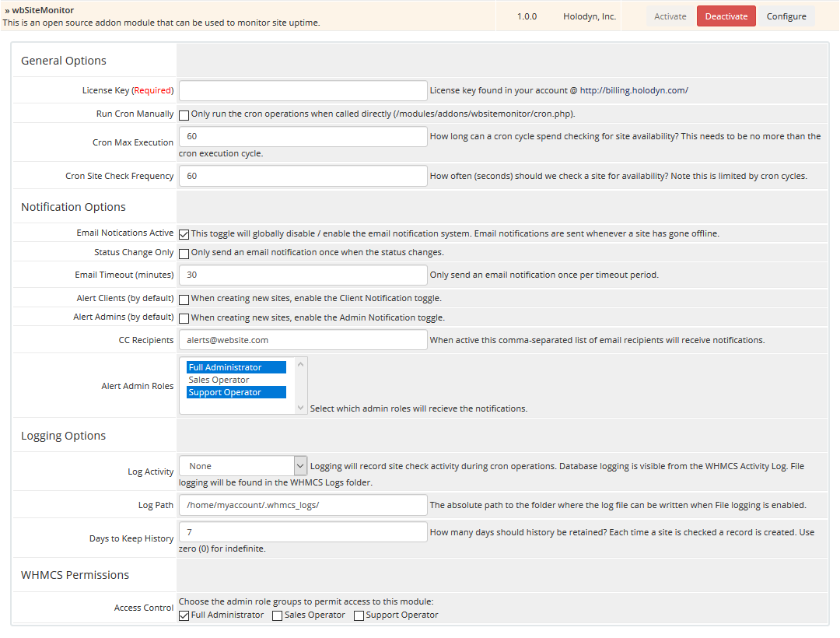Check Sales Operator access control checkbox
840x638 pixels.
click(x=278, y=616)
